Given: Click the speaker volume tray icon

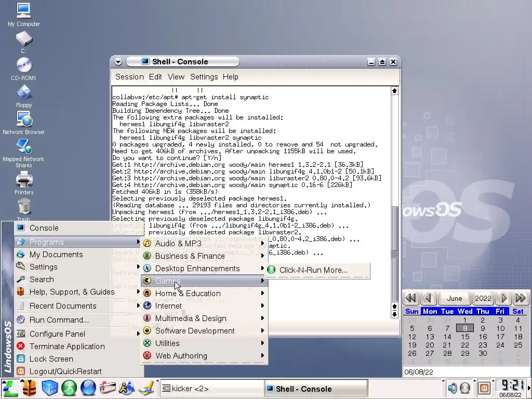Looking at the screenshot, I should click(453, 388).
